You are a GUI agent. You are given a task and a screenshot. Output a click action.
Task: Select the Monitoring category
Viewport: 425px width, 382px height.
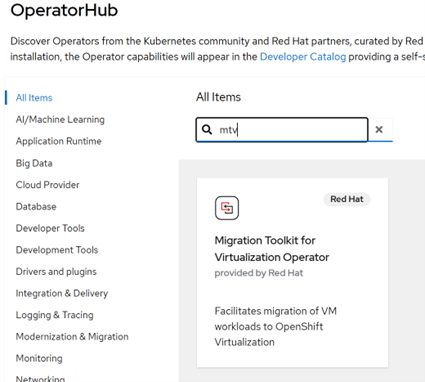click(39, 358)
